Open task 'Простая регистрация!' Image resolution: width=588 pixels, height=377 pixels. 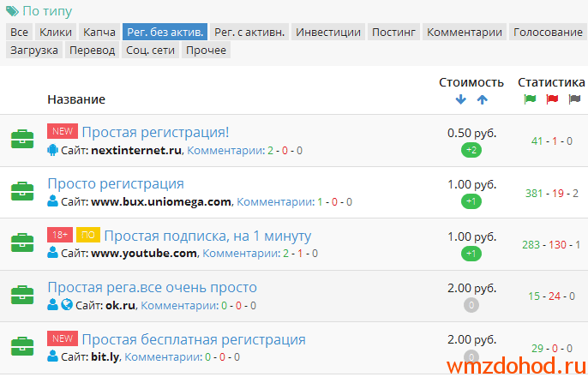pos(155,132)
